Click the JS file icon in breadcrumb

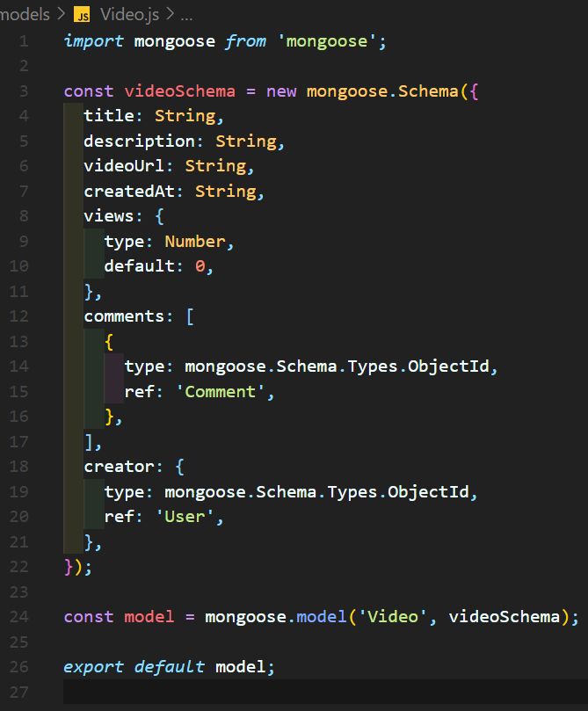[82, 15]
